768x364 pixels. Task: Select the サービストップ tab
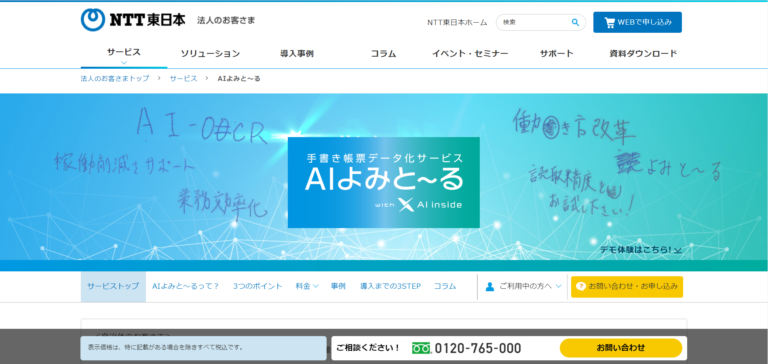point(113,287)
